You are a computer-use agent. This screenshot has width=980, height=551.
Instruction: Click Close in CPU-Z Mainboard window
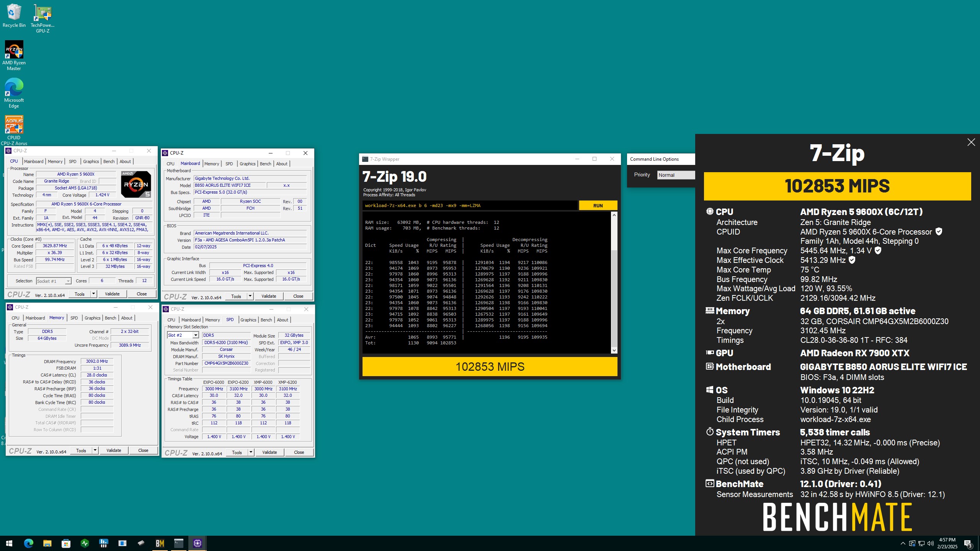tap(298, 296)
